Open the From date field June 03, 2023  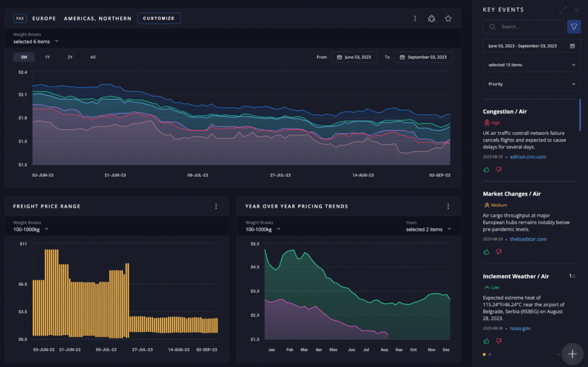[354, 57]
